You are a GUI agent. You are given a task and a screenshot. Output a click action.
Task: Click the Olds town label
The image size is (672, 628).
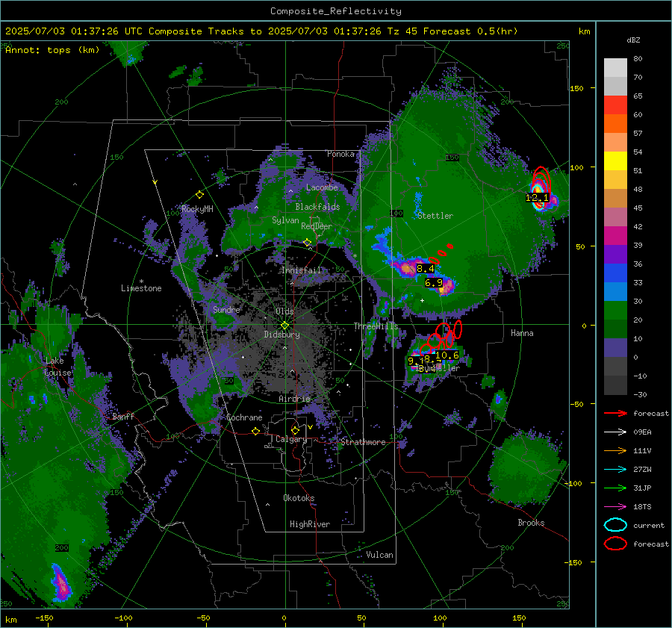[x=284, y=311]
